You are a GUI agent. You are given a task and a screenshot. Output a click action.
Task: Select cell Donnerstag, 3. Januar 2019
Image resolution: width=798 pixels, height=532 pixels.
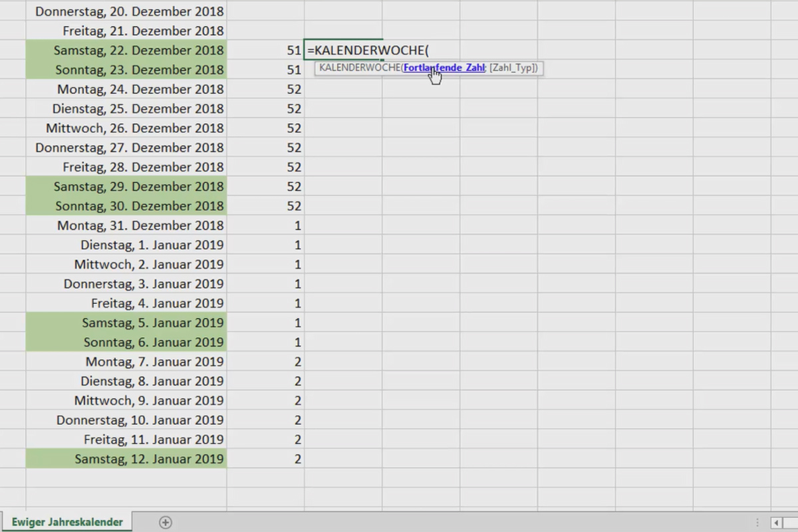click(126, 284)
